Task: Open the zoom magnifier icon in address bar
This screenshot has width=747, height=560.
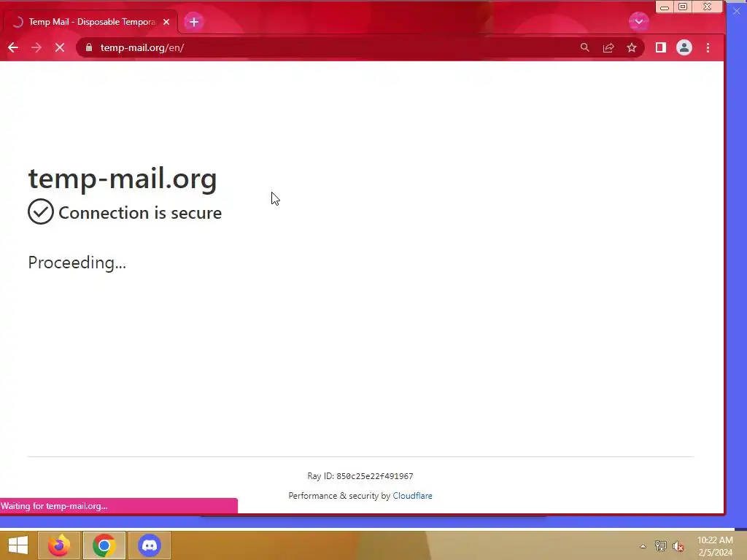Action: [584, 47]
